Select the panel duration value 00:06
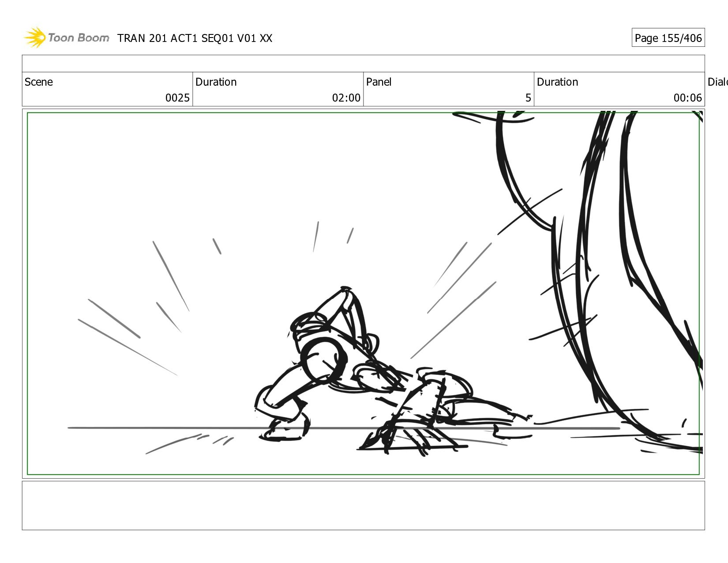 point(687,98)
